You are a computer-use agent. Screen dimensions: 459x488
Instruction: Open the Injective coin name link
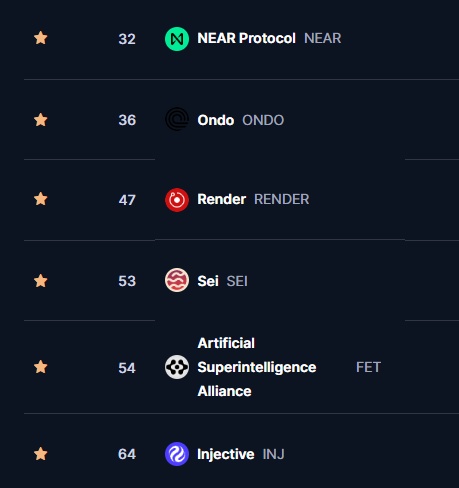226,454
